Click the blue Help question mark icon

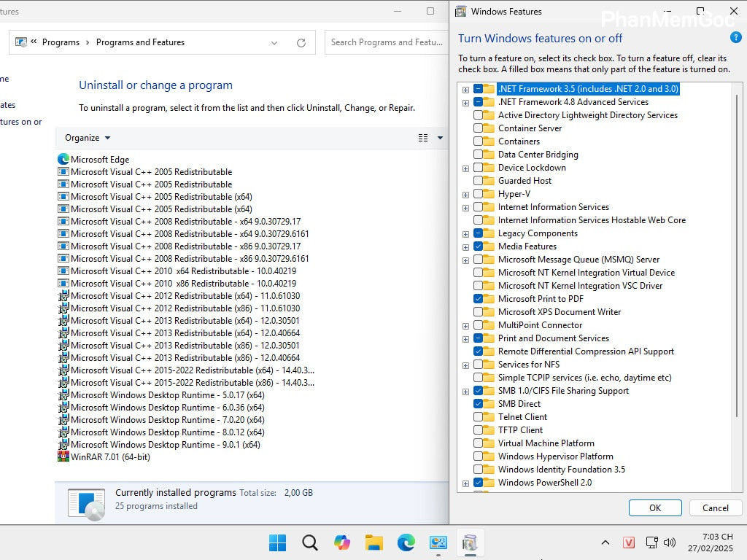pyautogui.click(x=735, y=37)
